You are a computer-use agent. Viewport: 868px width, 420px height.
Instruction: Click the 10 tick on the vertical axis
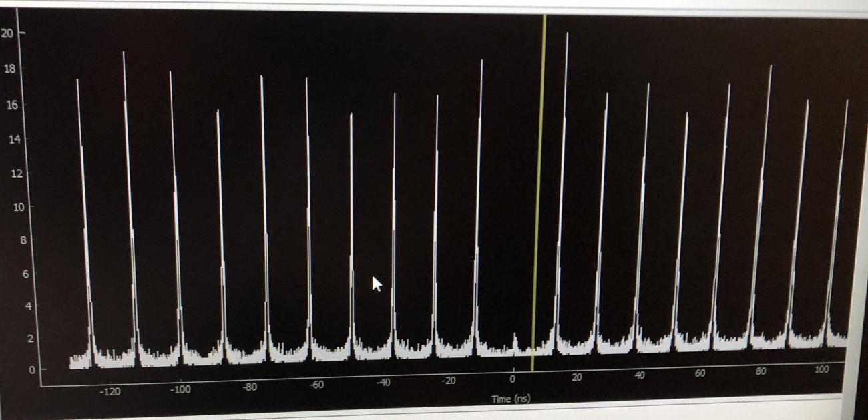(10, 207)
